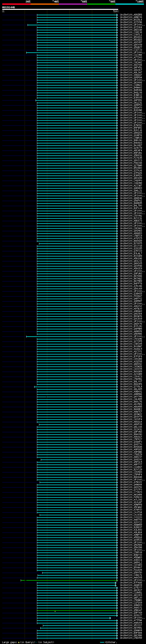
Task: Choose hit UniRef100_A7TZ43
Action: pos(131,58)
